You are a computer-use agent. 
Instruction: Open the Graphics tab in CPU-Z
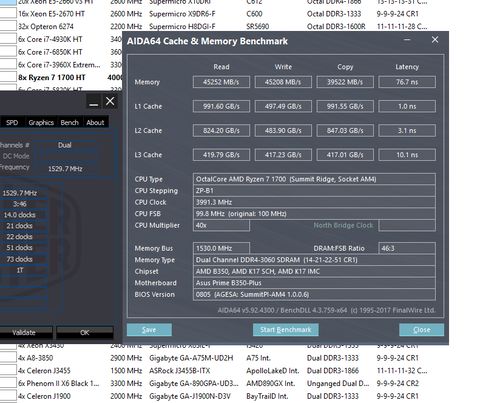click(41, 122)
